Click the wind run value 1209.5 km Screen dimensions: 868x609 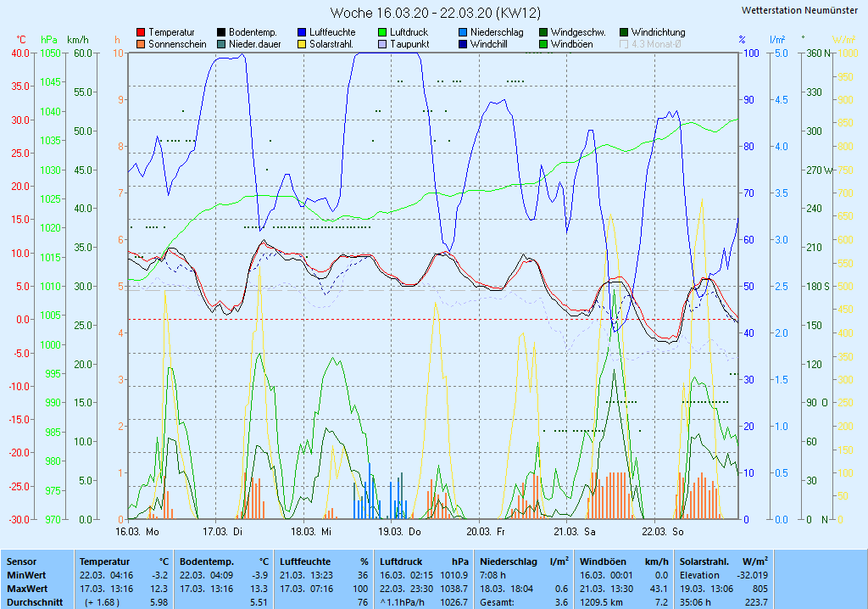[602, 602]
